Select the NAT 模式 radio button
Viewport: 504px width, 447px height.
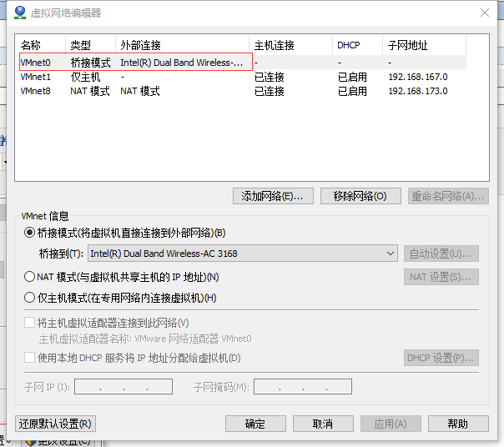[30, 277]
